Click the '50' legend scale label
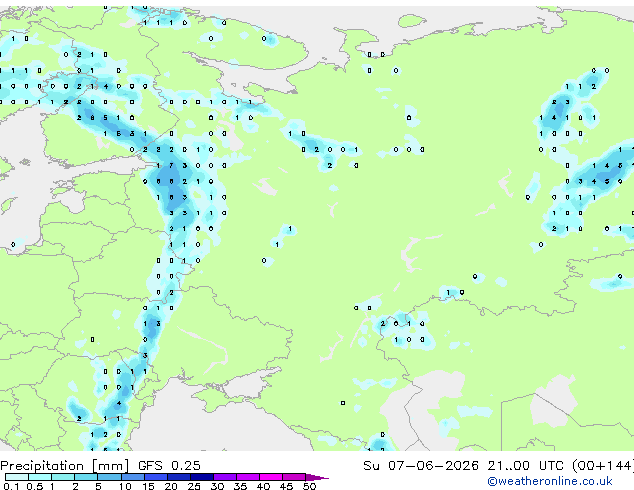The image size is (634, 490). click(x=309, y=486)
